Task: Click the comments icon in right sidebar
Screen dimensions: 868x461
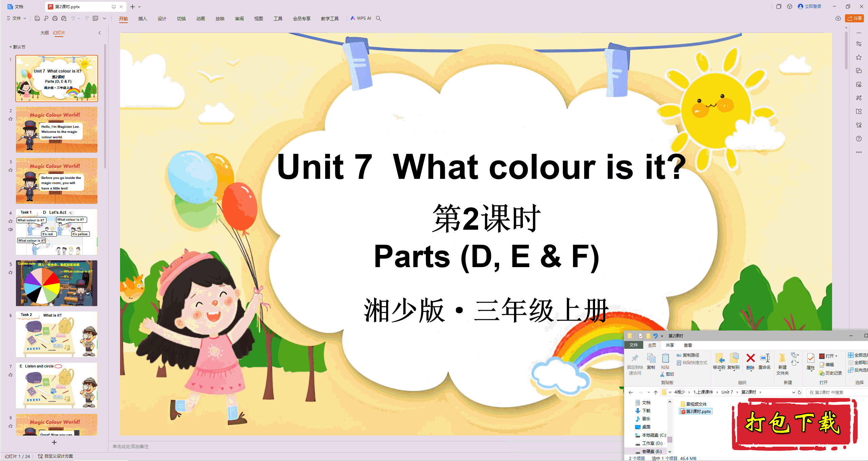Action: [859, 71]
